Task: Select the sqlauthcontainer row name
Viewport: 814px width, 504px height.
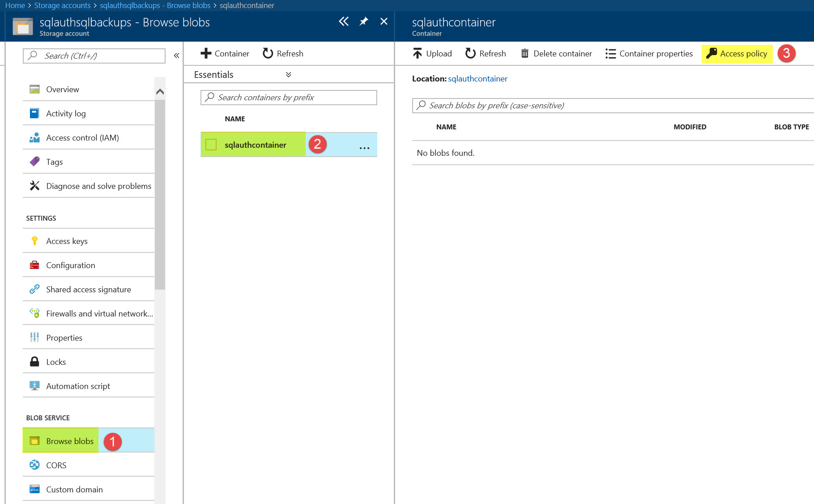Action: click(x=256, y=145)
